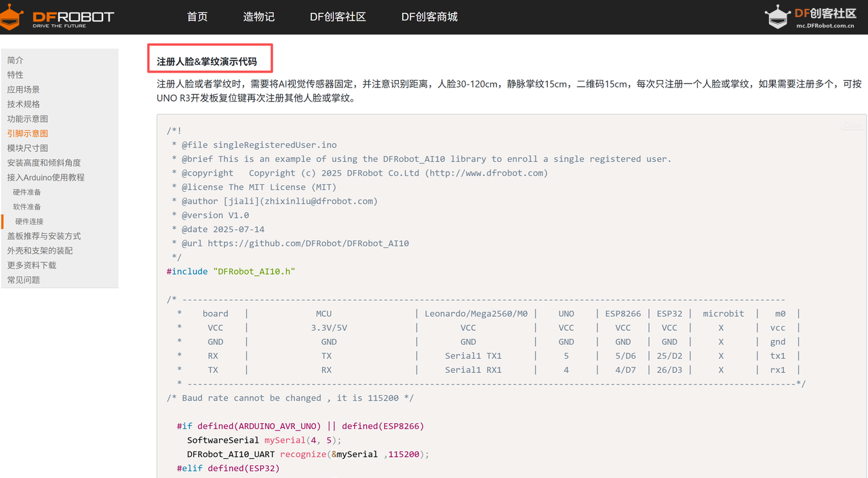Image resolution: width=868 pixels, height=478 pixels.
Task: Open 功能示意图 in the sidebar
Action: [x=27, y=119]
